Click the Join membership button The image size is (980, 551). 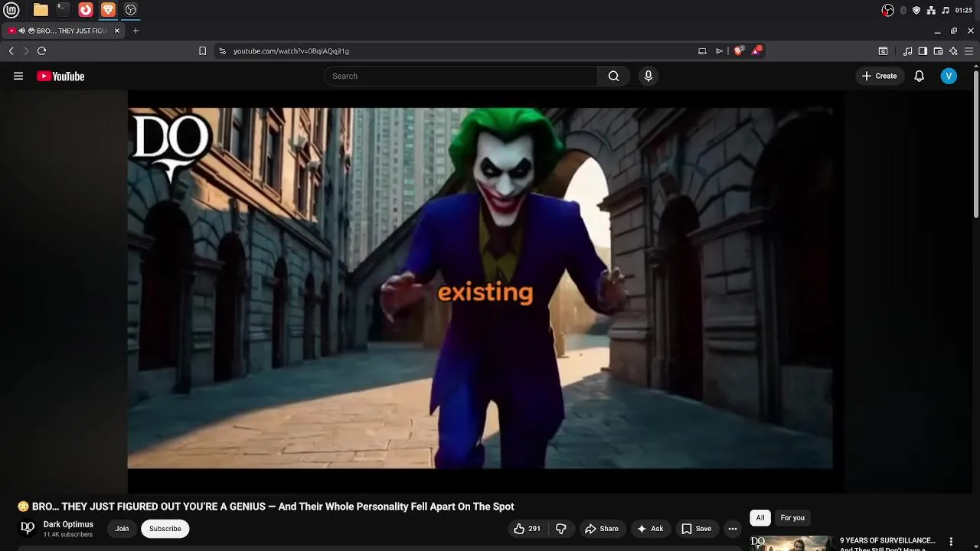click(x=122, y=528)
